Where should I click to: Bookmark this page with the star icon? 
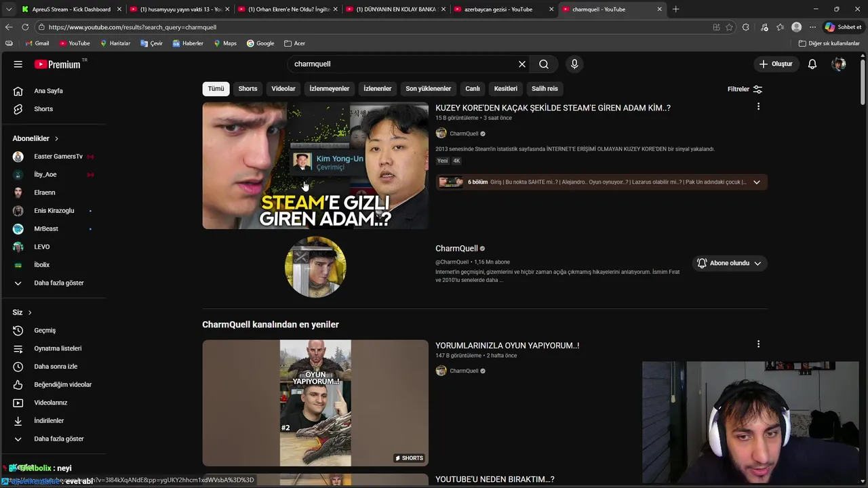point(730,27)
